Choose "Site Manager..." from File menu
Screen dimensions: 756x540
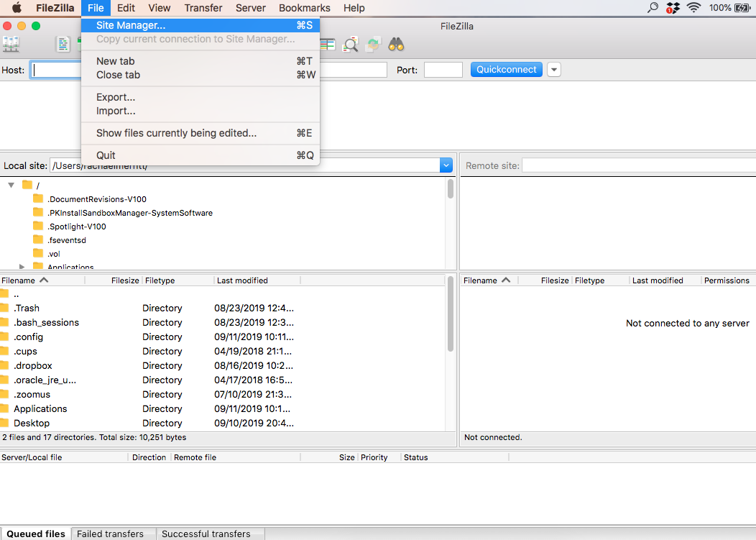[131, 25]
